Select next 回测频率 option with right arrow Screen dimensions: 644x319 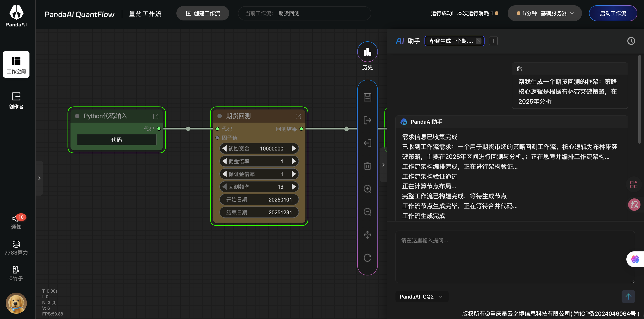tap(294, 187)
